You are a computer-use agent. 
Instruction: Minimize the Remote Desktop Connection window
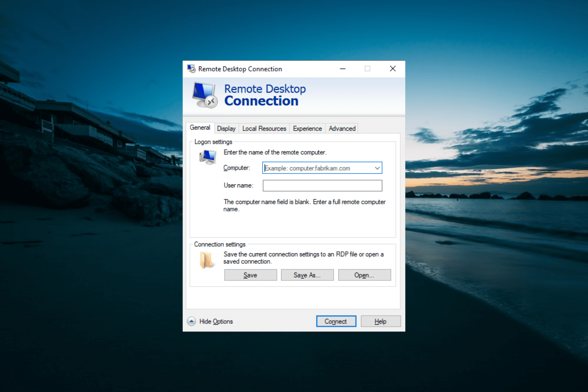click(x=343, y=69)
